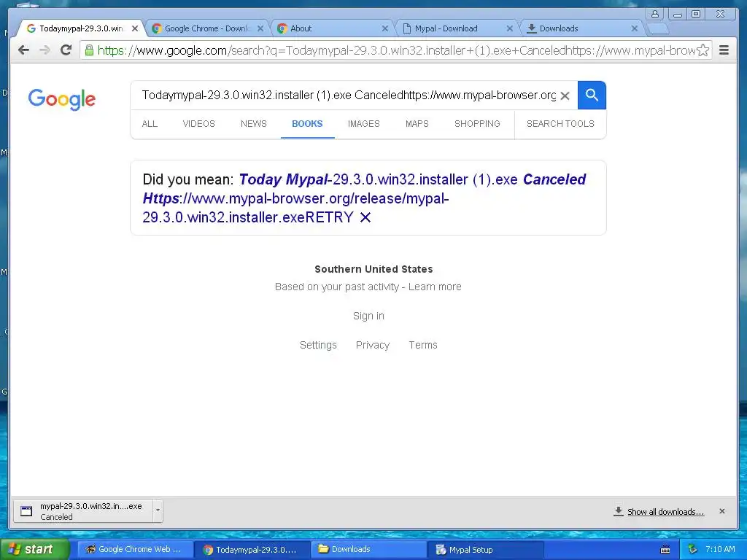Open SEARCH TOOLS options
The image size is (747, 560).
560,124
